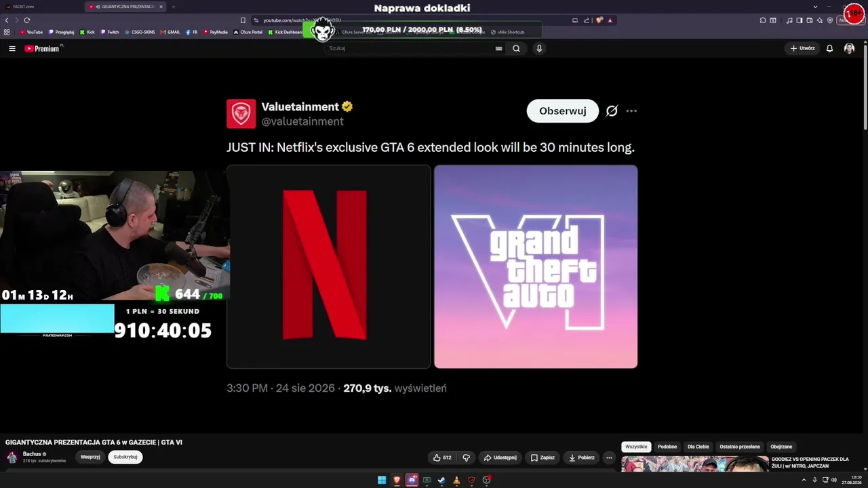Dislike the video with thumbs down
868x488 pixels.
(466, 457)
